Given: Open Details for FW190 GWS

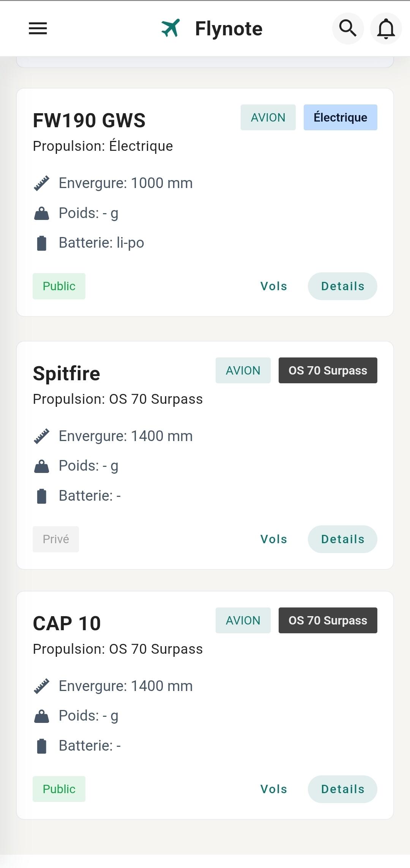Looking at the screenshot, I should click(x=342, y=286).
